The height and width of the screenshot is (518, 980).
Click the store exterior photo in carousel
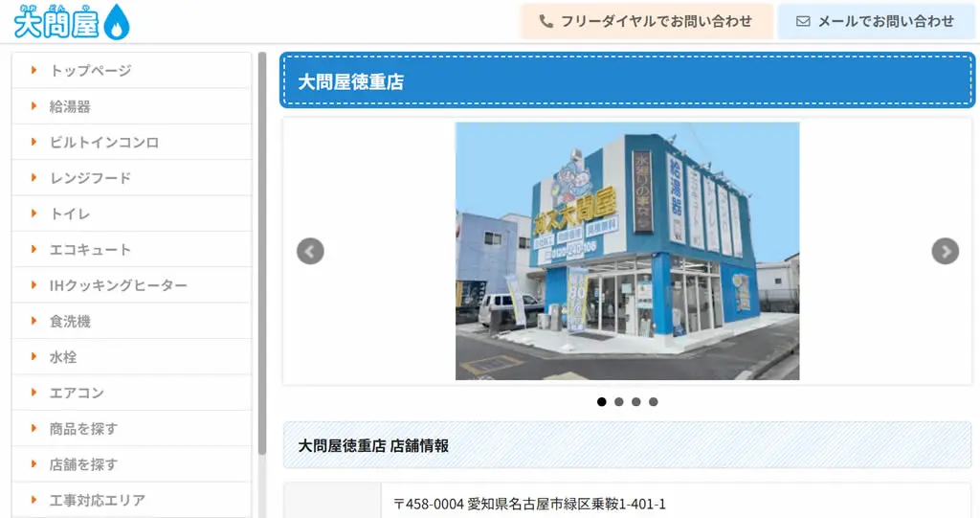[x=627, y=251]
